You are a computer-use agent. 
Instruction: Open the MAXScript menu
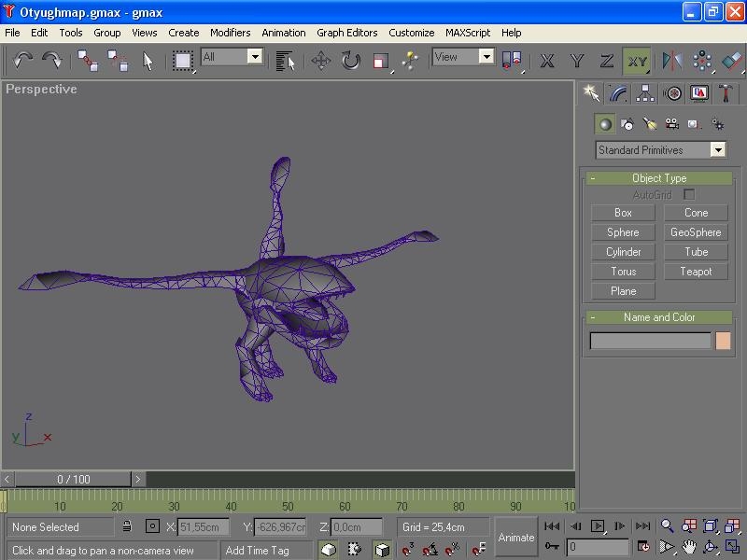click(x=467, y=33)
